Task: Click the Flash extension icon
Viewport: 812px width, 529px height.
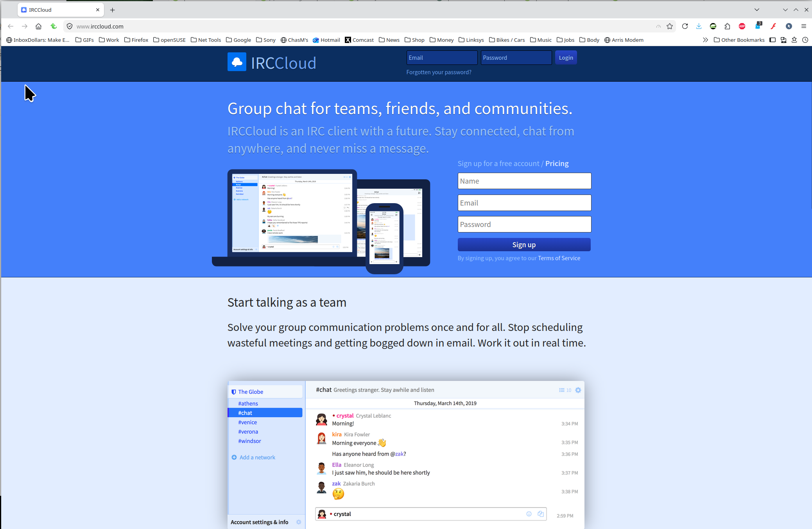Action: [x=773, y=26]
